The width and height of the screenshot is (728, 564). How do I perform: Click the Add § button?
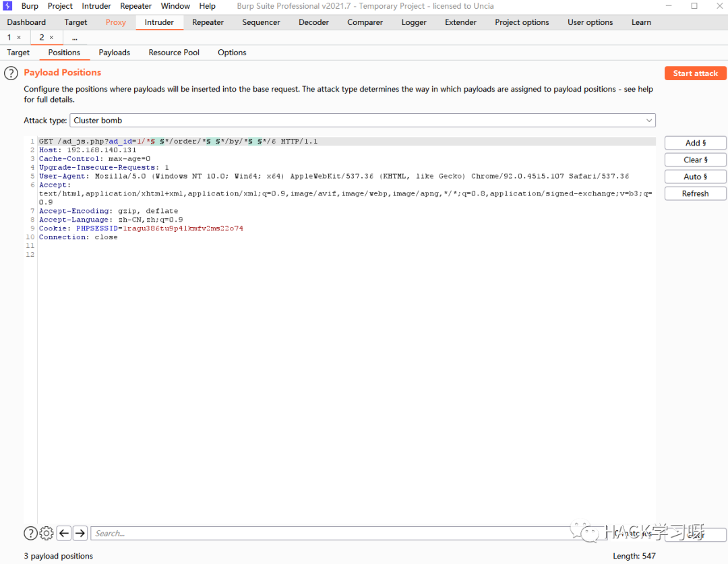696,143
